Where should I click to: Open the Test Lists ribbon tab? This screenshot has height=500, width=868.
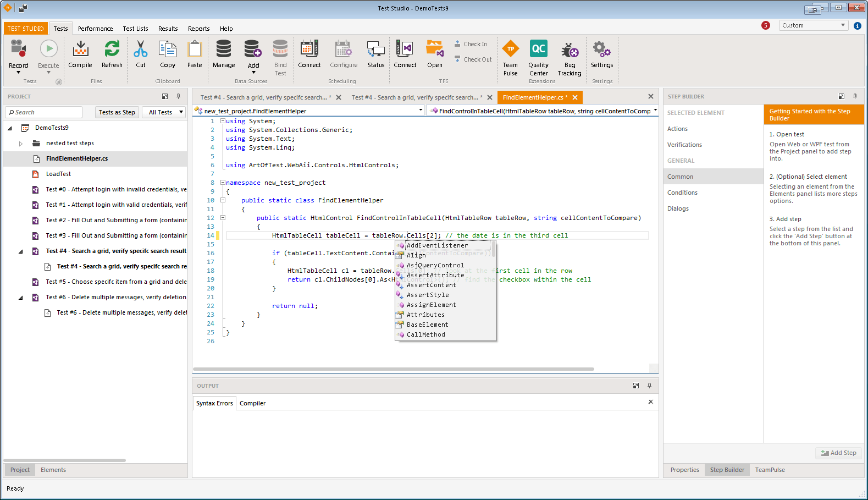click(x=135, y=29)
